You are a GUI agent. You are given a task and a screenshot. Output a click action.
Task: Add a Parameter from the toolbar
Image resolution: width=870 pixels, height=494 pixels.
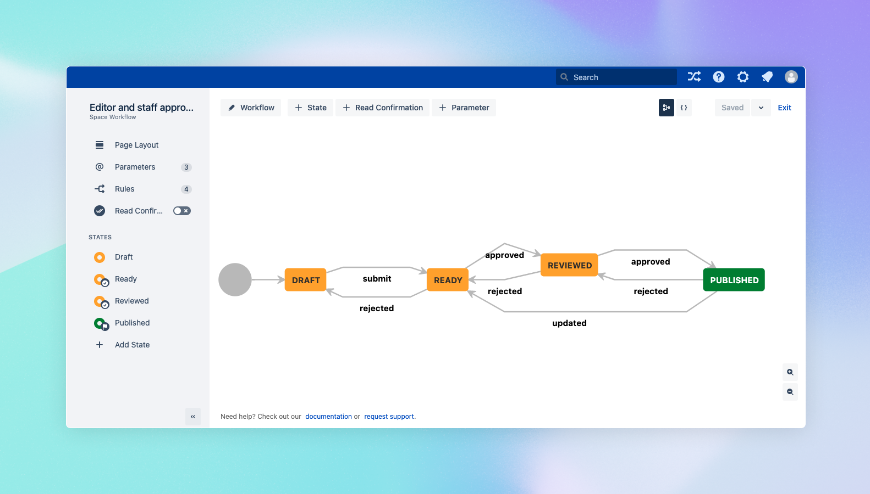(x=464, y=108)
